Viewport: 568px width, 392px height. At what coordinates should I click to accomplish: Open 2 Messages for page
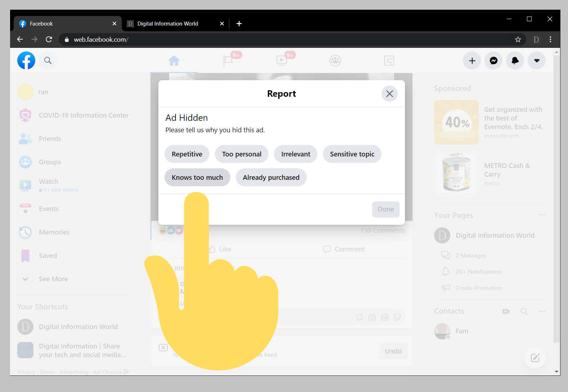coord(464,255)
